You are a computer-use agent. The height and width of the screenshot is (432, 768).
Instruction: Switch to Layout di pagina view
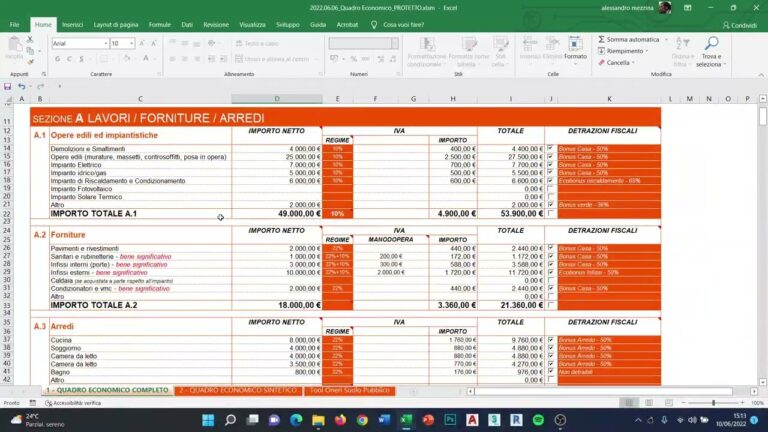(648, 403)
